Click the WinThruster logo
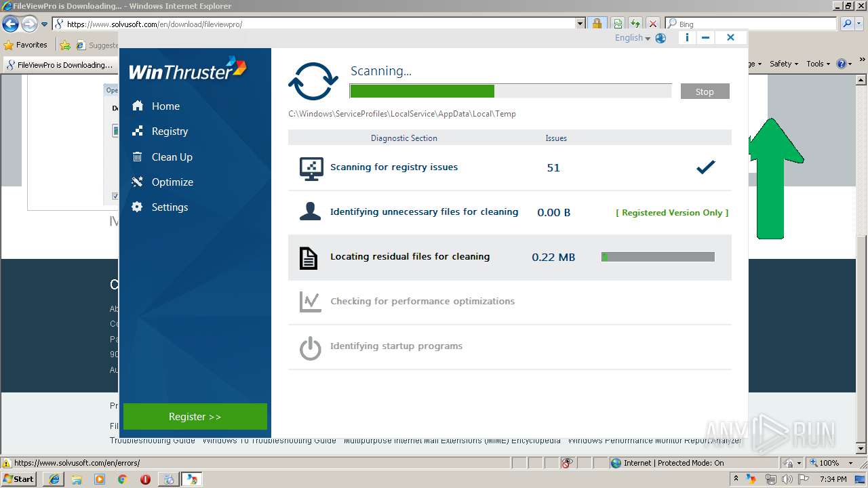This screenshot has height=488, width=868. [x=188, y=69]
